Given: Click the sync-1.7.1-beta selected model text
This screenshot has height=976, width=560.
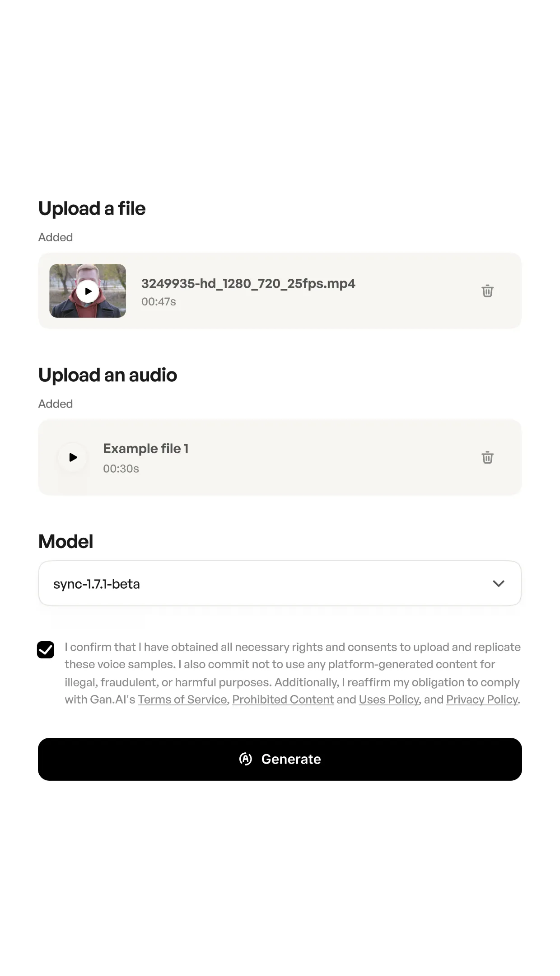Looking at the screenshot, I should pyautogui.click(x=97, y=584).
